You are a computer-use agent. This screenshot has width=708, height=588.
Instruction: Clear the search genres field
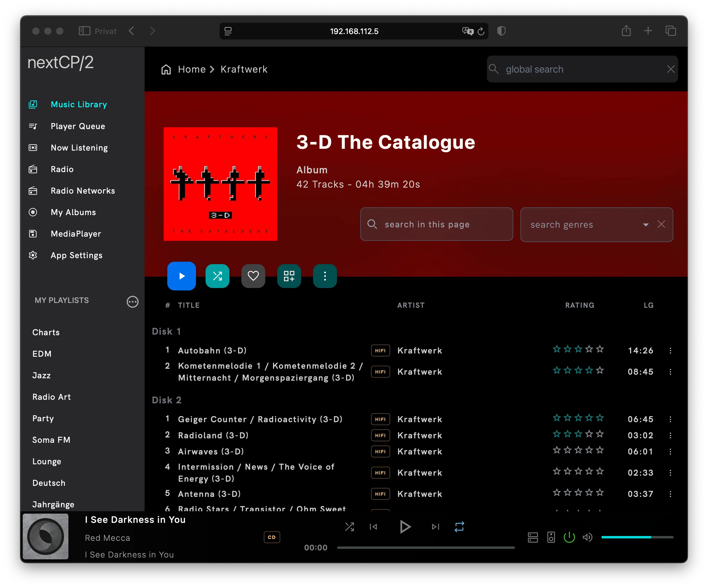661,224
